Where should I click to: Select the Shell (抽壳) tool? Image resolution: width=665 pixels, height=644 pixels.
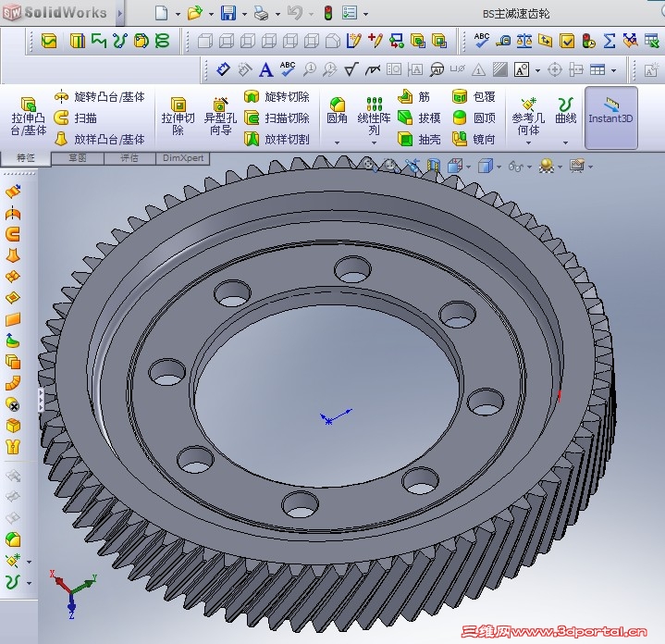click(419, 139)
